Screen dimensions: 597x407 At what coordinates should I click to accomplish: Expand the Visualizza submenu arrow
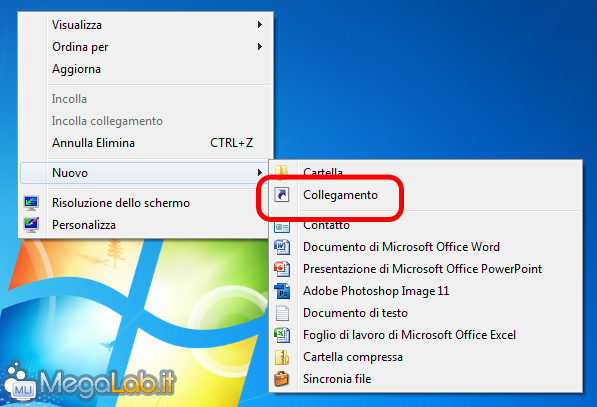point(260,25)
